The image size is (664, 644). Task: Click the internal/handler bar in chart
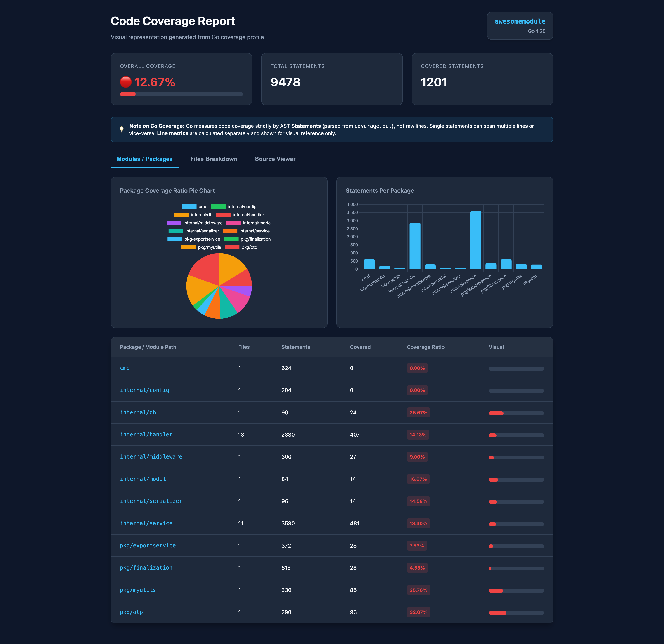pos(415,246)
